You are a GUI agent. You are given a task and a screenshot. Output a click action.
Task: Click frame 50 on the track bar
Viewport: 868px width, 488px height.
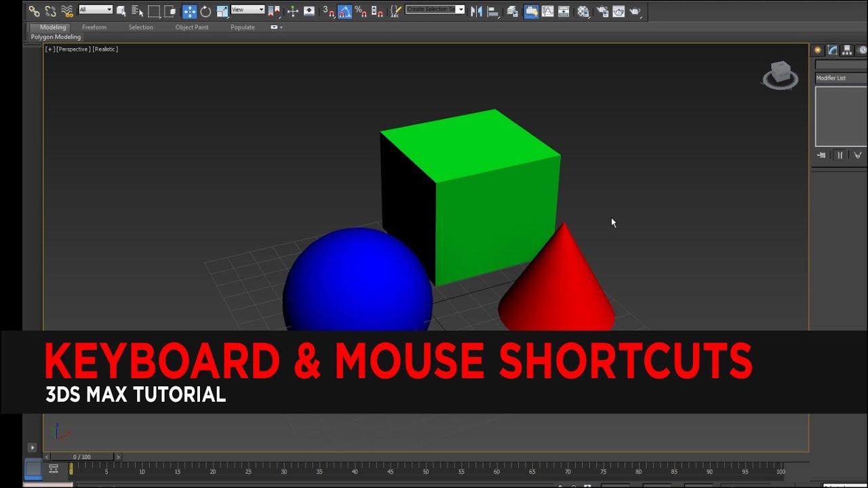pos(426,468)
